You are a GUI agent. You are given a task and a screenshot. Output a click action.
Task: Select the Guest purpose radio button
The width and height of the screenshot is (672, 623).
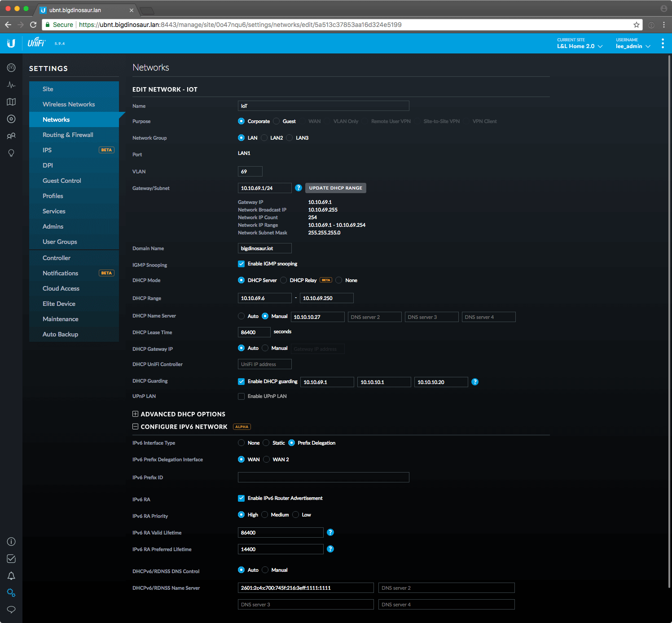pyautogui.click(x=277, y=121)
